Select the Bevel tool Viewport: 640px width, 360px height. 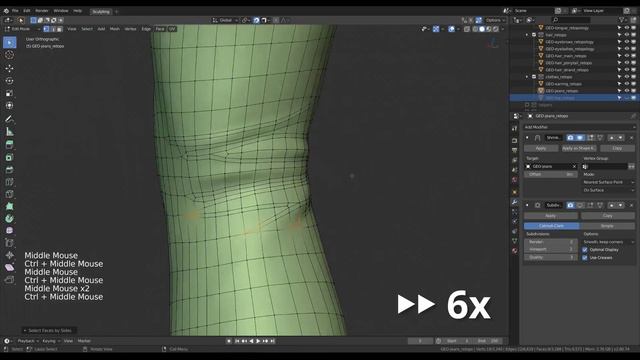click(9, 170)
